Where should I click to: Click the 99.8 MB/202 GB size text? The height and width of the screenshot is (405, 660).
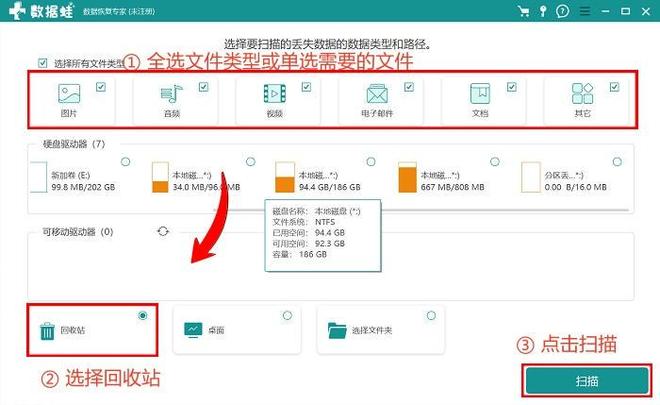pyautogui.click(x=83, y=187)
